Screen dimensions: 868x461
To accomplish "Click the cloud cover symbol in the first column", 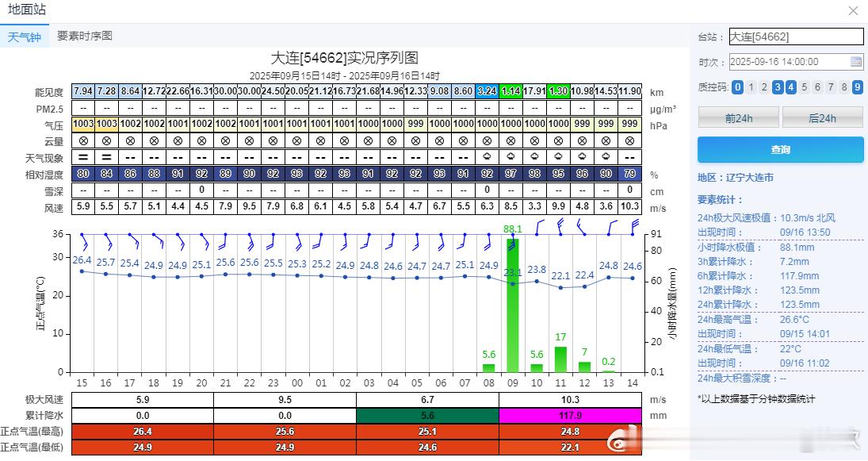I will point(83,141).
